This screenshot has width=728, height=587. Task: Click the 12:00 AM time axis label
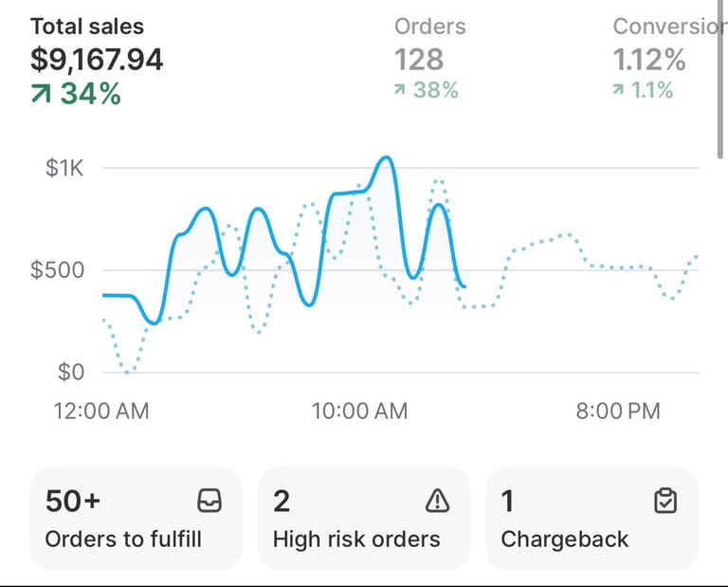pos(101,411)
